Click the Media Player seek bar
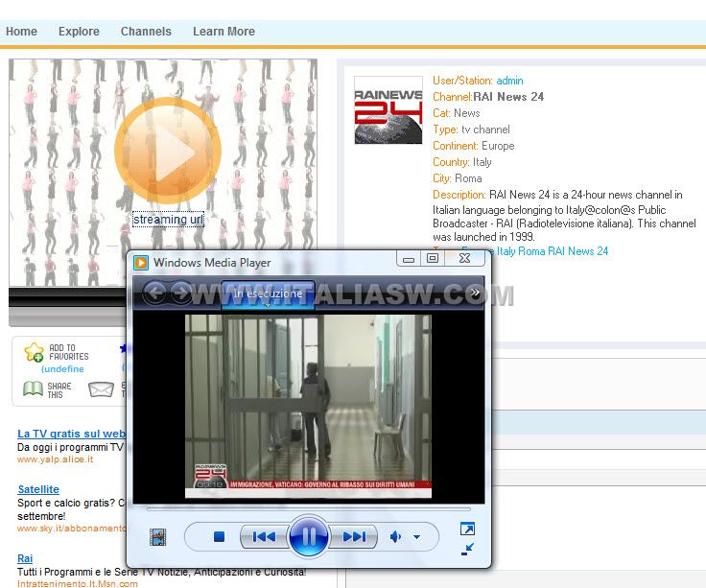Image resolution: width=706 pixels, height=588 pixels. [x=309, y=509]
